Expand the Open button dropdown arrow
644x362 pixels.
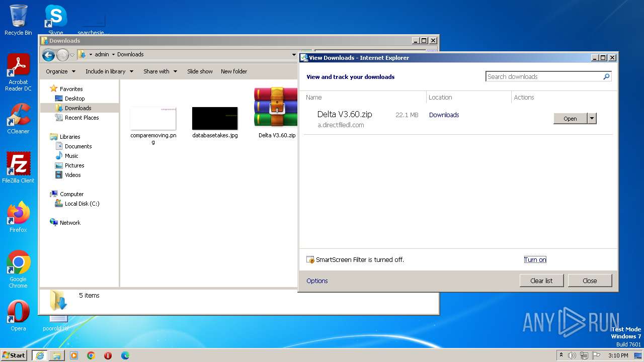pos(592,119)
